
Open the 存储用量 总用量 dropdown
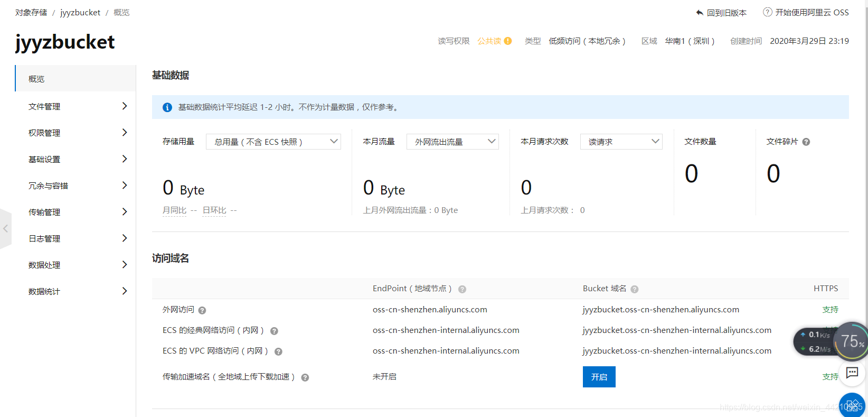click(273, 142)
